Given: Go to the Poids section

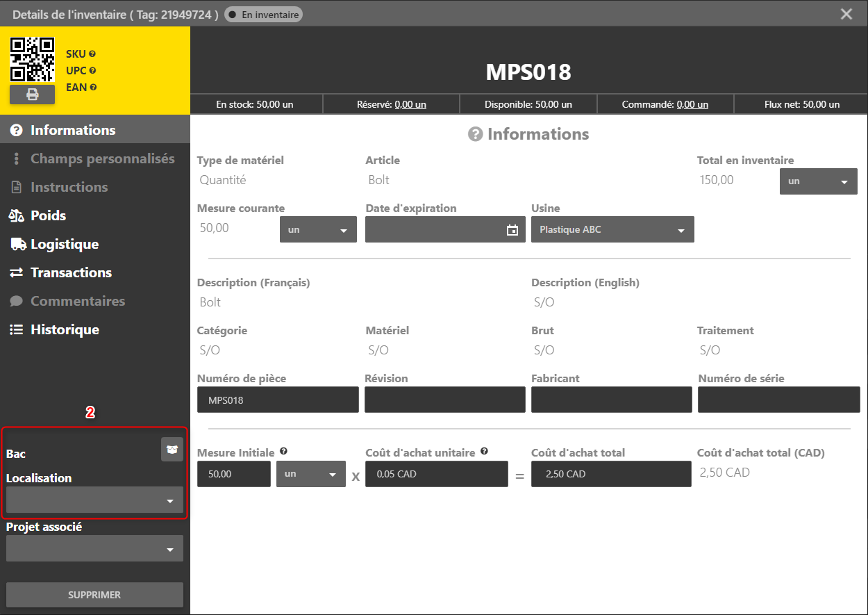Looking at the screenshot, I should (x=48, y=215).
